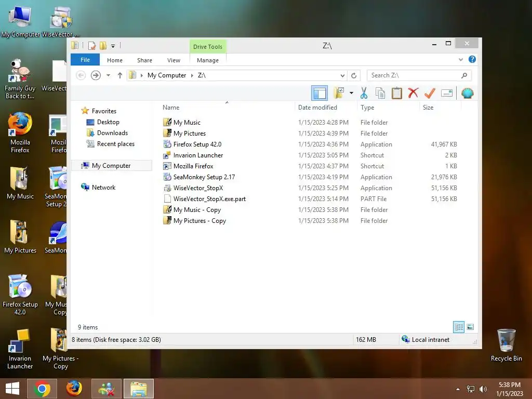The height and width of the screenshot is (399, 532).
Task: Open the recent locations dropdown arrow
Action: 108,75
